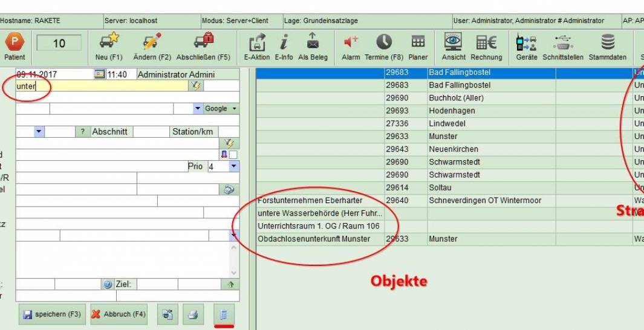The height and width of the screenshot is (330, 644).
Task: Open the Rechnung billing icon
Action: pyautogui.click(x=486, y=42)
